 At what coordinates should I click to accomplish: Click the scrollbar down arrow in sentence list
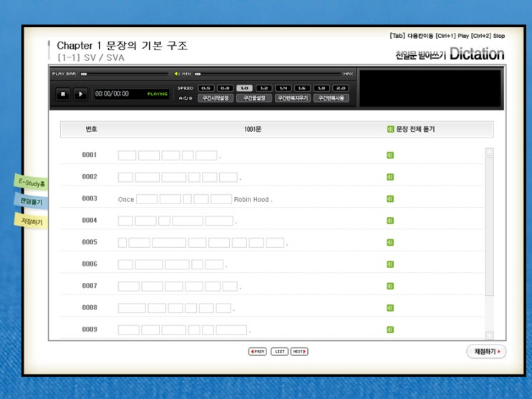489,335
